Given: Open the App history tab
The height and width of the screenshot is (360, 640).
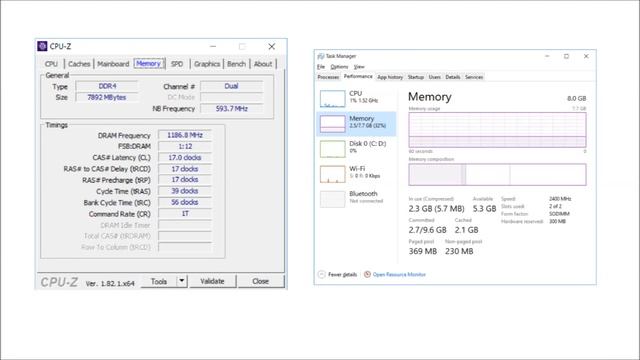Looking at the screenshot, I should point(390,77).
